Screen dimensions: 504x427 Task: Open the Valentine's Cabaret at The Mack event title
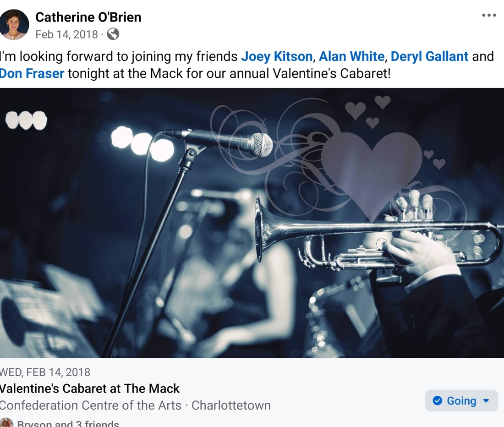89,389
